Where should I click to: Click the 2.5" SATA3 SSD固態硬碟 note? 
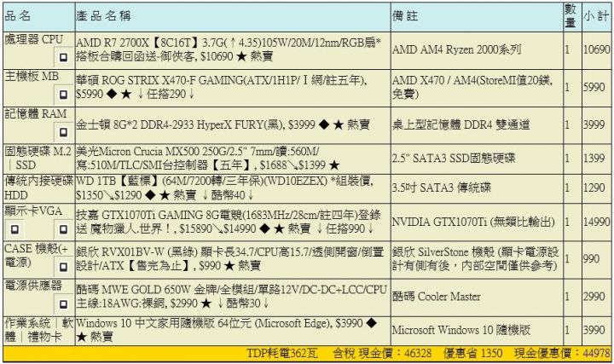pyautogui.click(x=454, y=158)
